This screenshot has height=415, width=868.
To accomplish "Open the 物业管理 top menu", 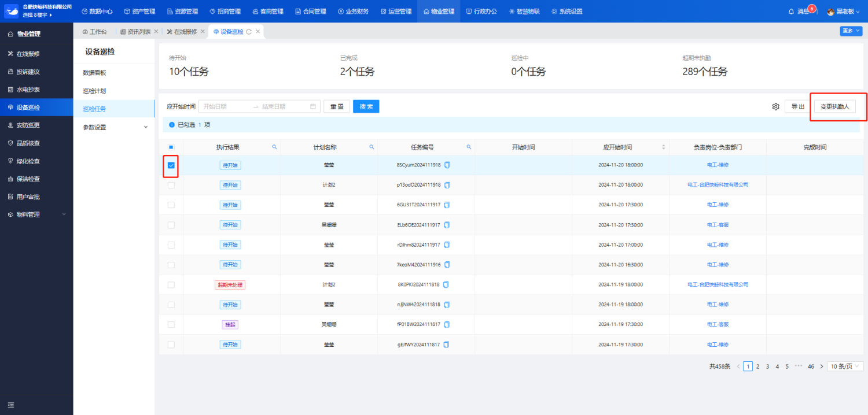I will click(439, 12).
